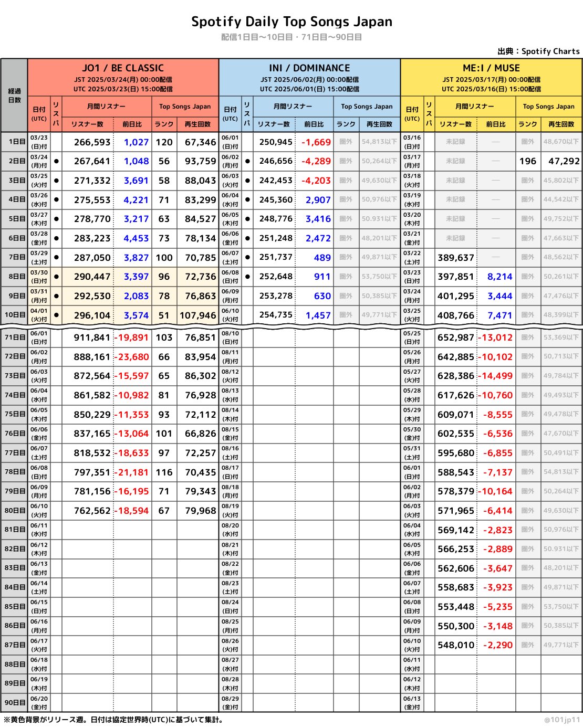Click JO1 play count 107,946

click(197, 315)
